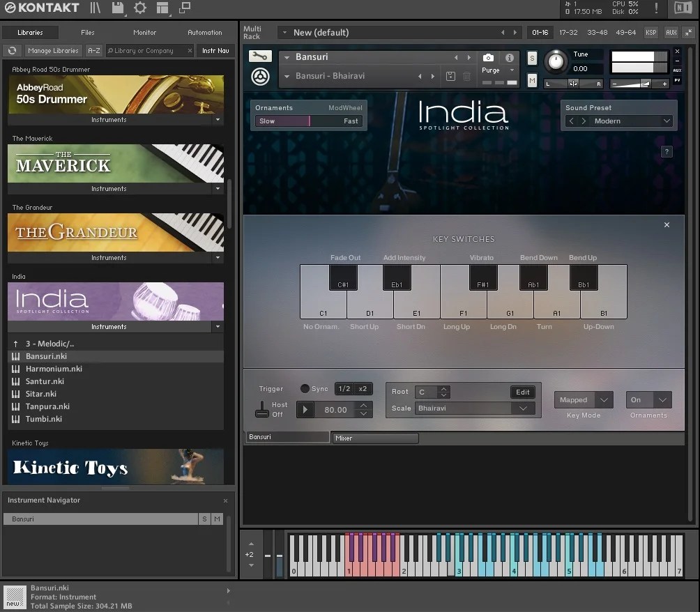
Task: Mute the instrument using the M button
Action: click(532, 81)
